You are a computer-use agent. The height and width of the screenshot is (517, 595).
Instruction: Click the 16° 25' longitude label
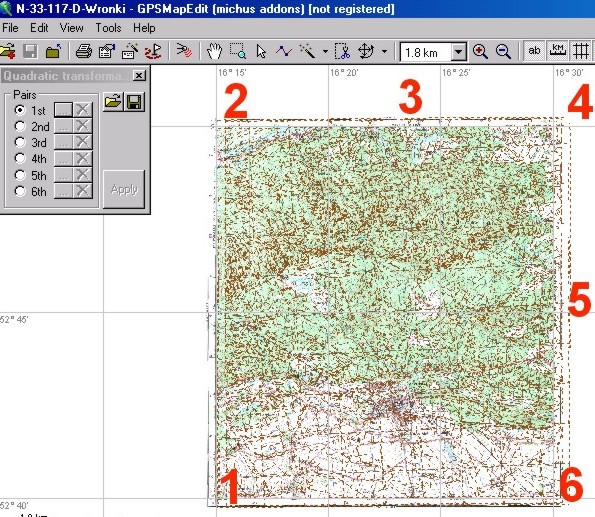(x=456, y=72)
